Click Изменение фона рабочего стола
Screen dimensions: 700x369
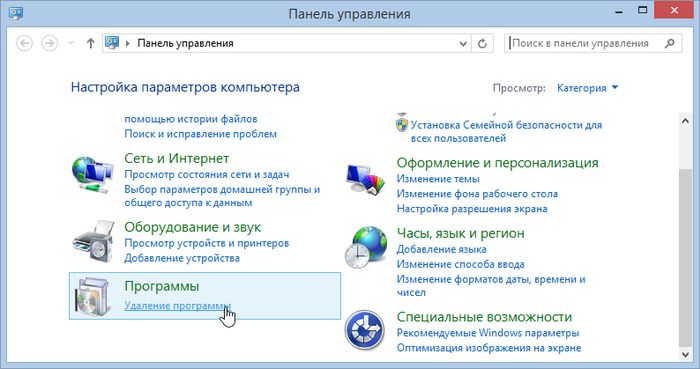pos(477,194)
